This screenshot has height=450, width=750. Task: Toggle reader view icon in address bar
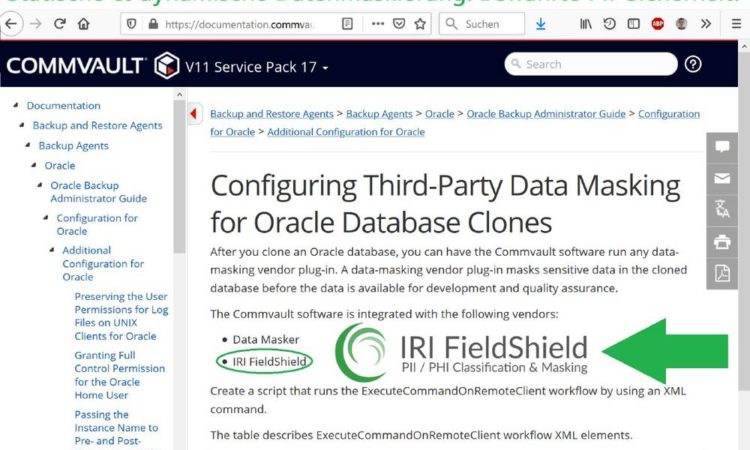click(x=348, y=24)
